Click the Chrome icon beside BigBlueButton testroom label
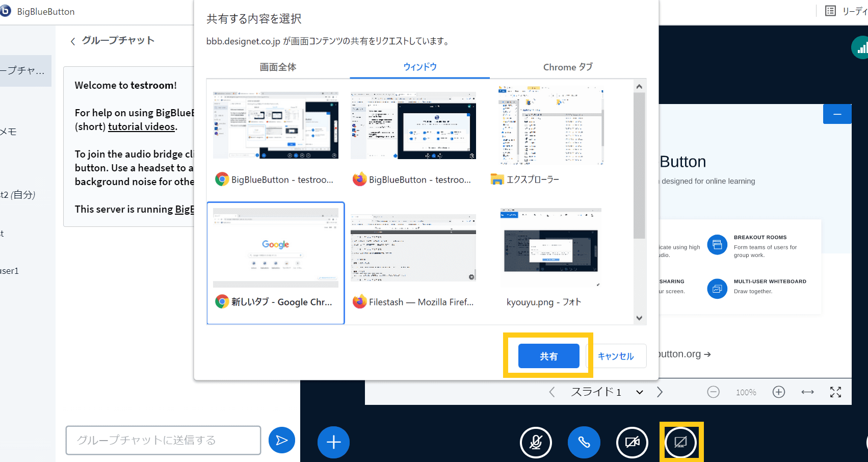 (222, 179)
